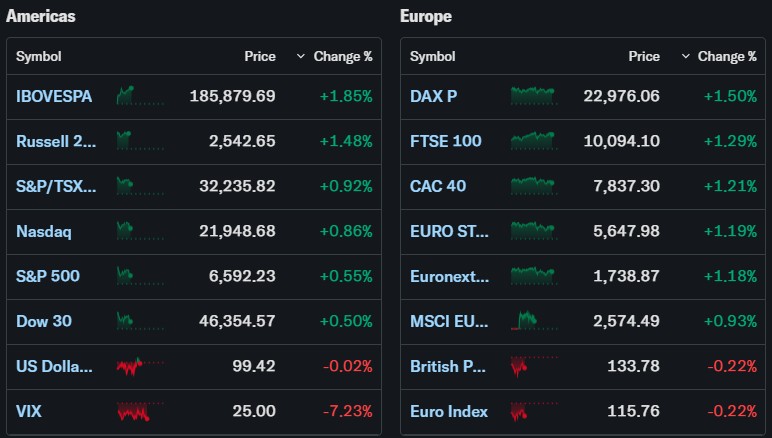View the DAX P mini chart
The height and width of the screenshot is (438, 772).
pyautogui.click(x=534, y=97)
